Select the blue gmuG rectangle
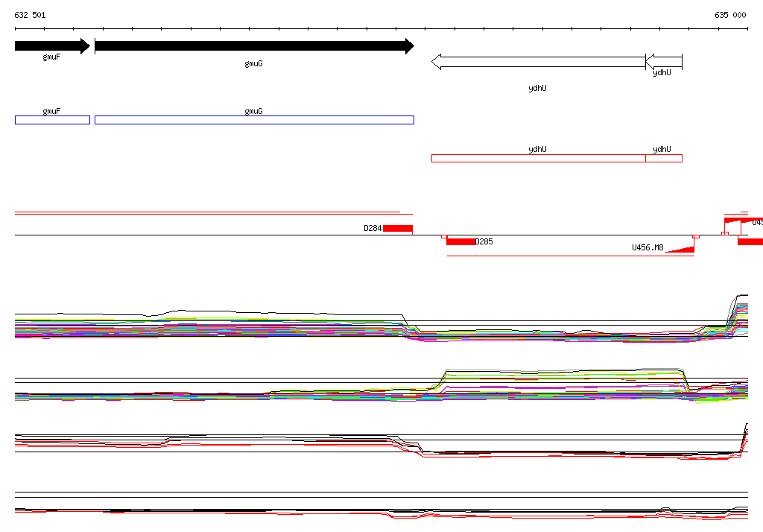763x532 pixels. point(255,120)
